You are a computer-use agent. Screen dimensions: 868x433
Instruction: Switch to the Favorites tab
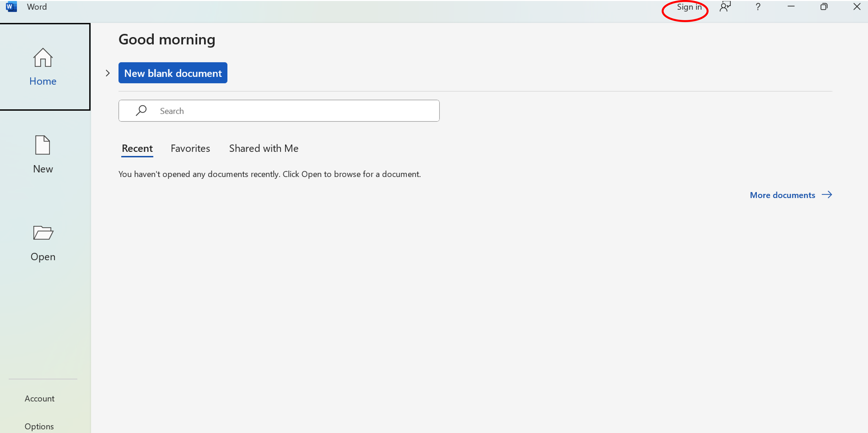tap(190, 148)
